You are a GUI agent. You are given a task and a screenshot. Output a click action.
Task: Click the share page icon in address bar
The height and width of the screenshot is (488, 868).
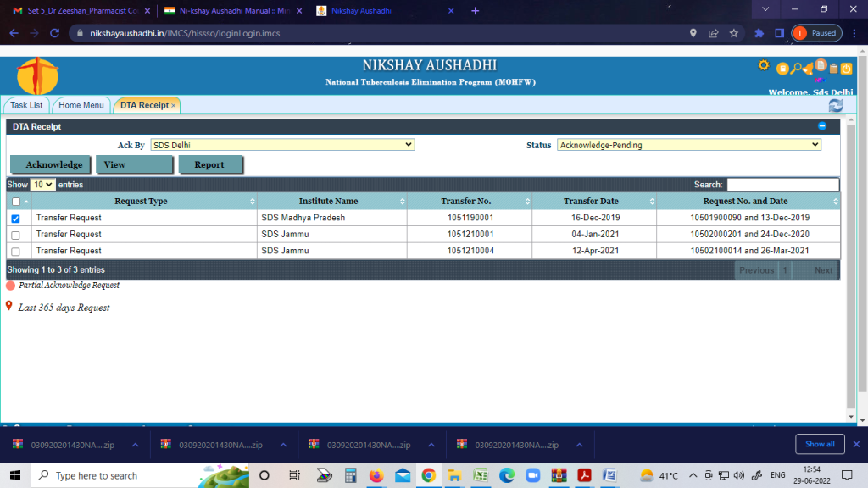(x=713, y=33)
